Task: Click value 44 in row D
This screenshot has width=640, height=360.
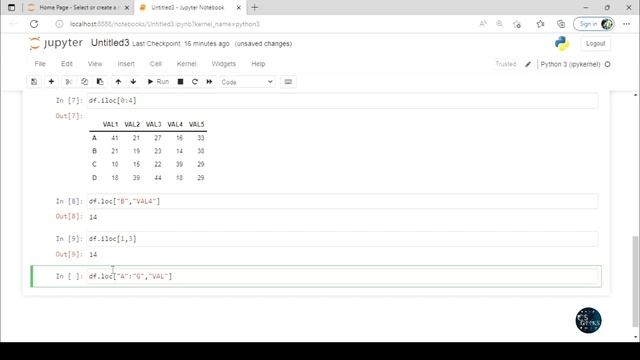Action: point(158,178)
